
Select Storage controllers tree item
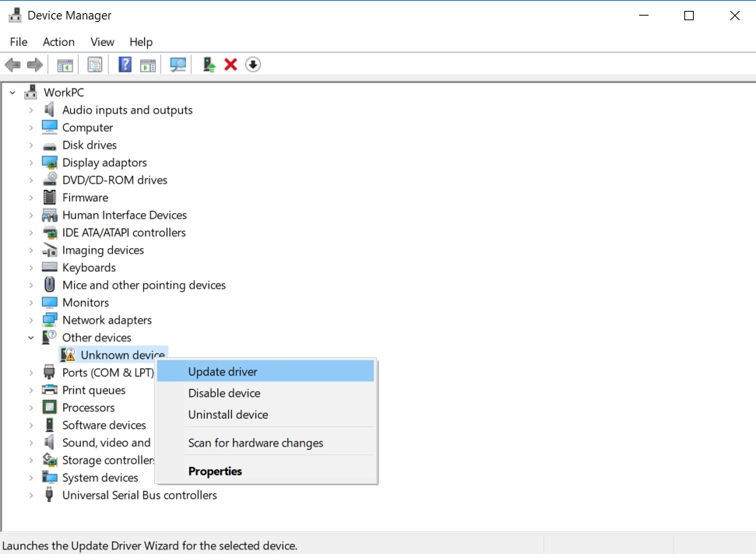click(x=108, y=460)
